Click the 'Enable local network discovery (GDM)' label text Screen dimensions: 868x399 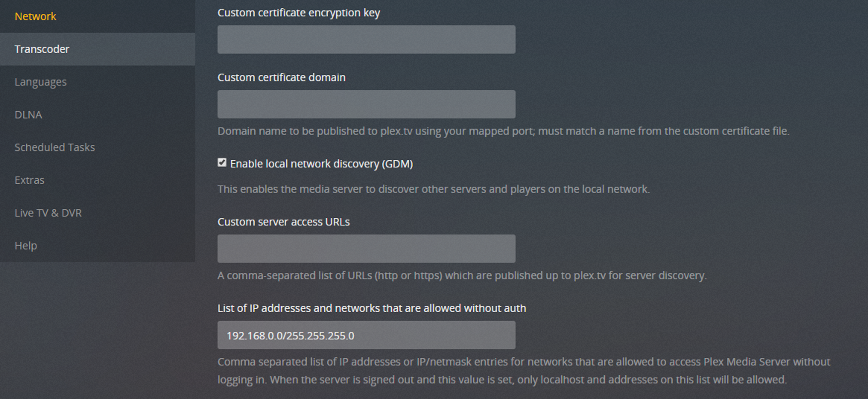pos(321,164)
